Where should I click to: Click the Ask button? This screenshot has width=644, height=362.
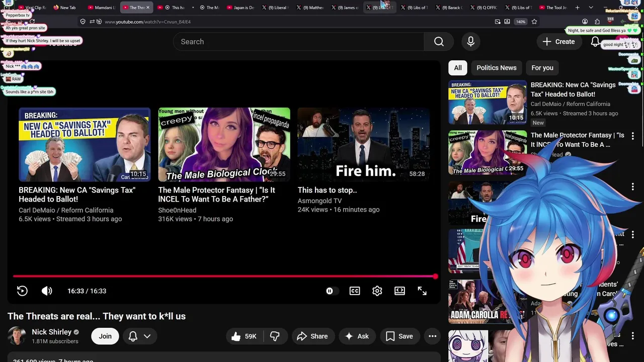click(357, 336)
